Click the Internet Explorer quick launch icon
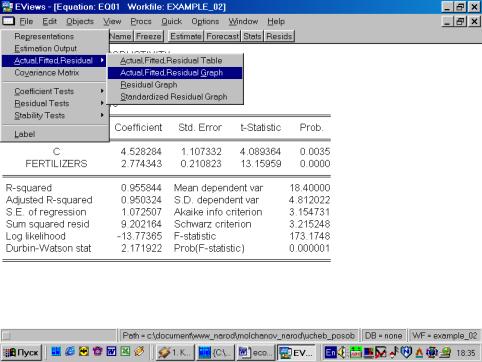 click(70, 351)
